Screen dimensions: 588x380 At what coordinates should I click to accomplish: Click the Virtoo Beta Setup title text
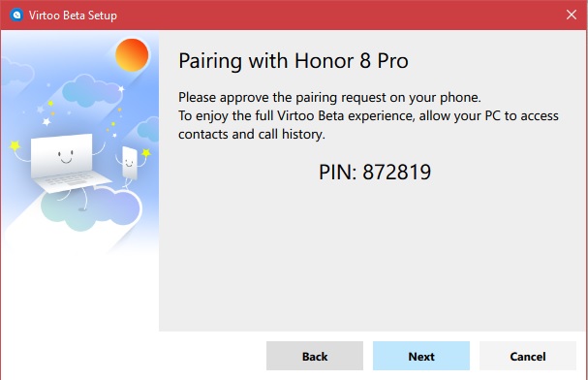(73, 16)
